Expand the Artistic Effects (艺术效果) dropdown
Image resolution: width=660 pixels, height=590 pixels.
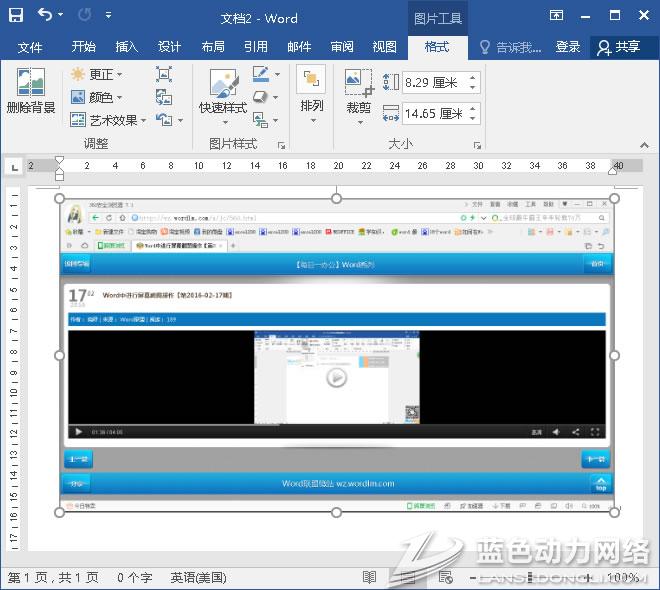(110, 120)
